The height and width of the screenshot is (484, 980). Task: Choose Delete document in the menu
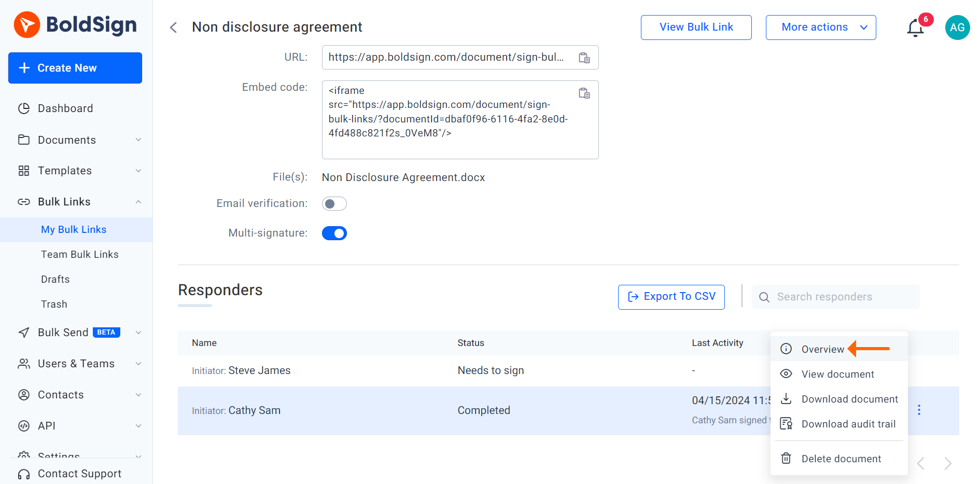839,459
